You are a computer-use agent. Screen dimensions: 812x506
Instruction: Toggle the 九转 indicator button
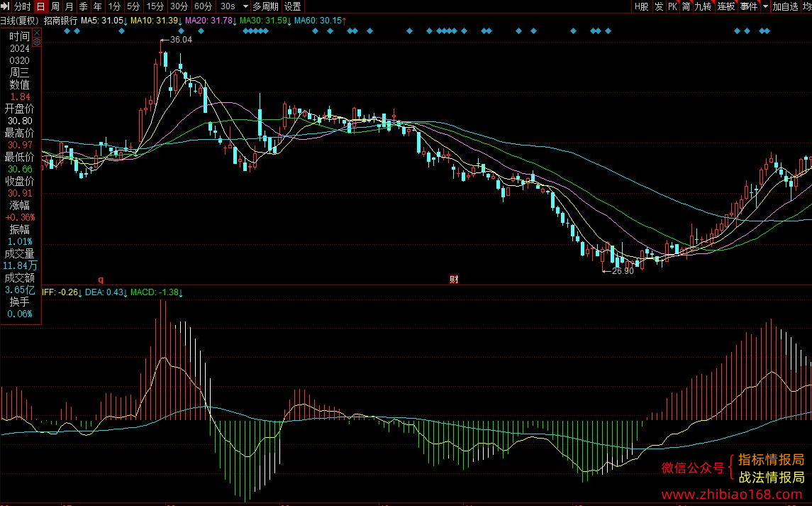pos(703,6)
